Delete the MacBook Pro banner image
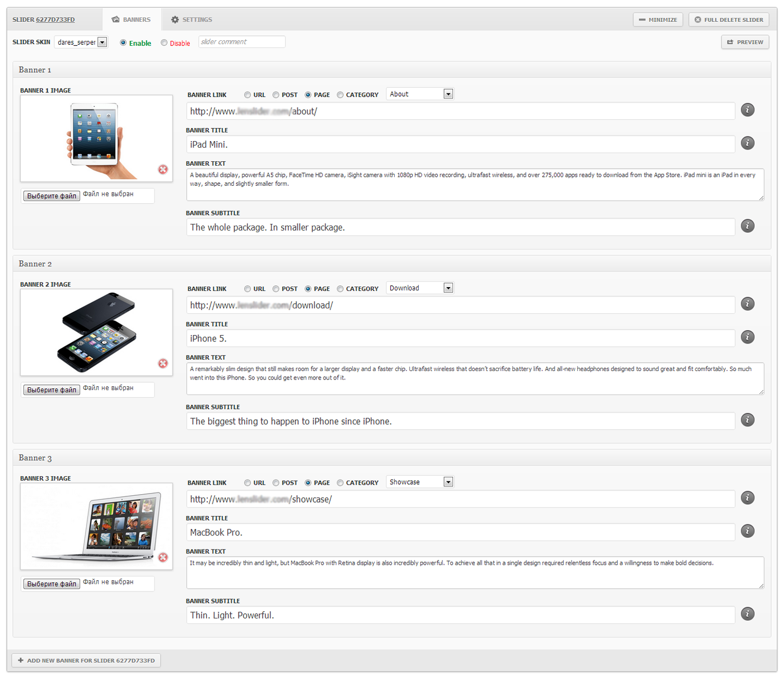The height and width of the screenshot is (680, 784). [x=163, y=557]
